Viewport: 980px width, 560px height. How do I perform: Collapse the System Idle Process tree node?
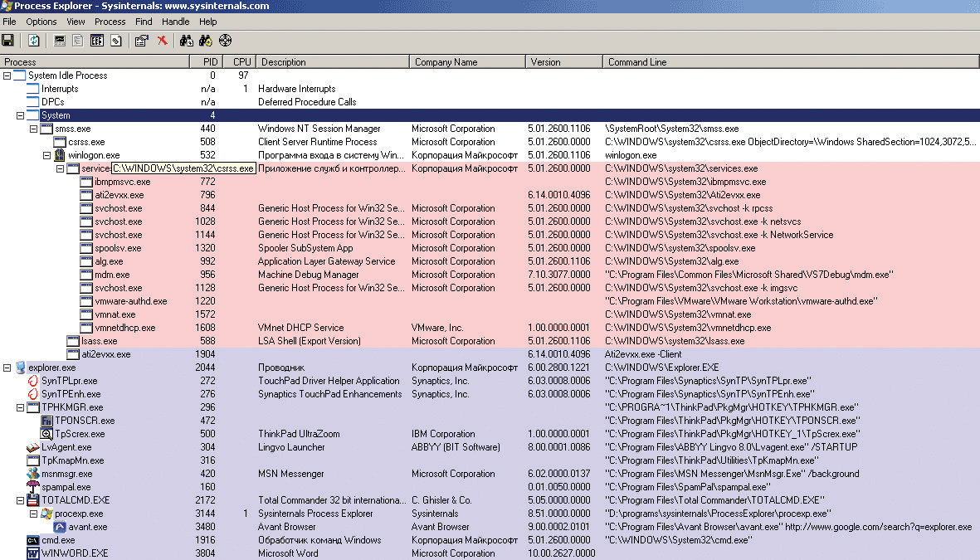7,75
